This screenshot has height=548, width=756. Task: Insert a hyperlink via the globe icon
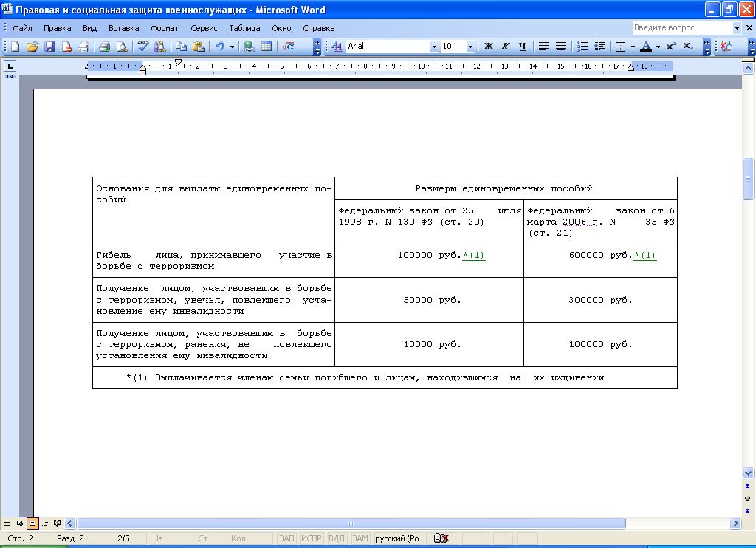(x=250, y=47)
